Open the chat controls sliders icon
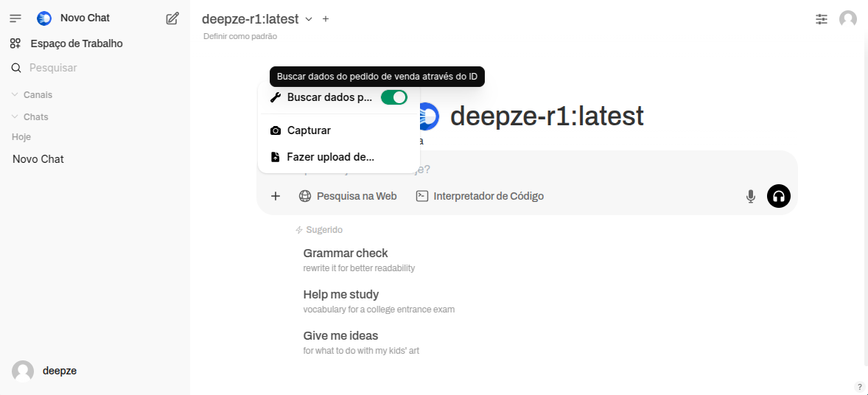This screenshot has height=395, width=868. pyautogui.click(x=822, y=19)
